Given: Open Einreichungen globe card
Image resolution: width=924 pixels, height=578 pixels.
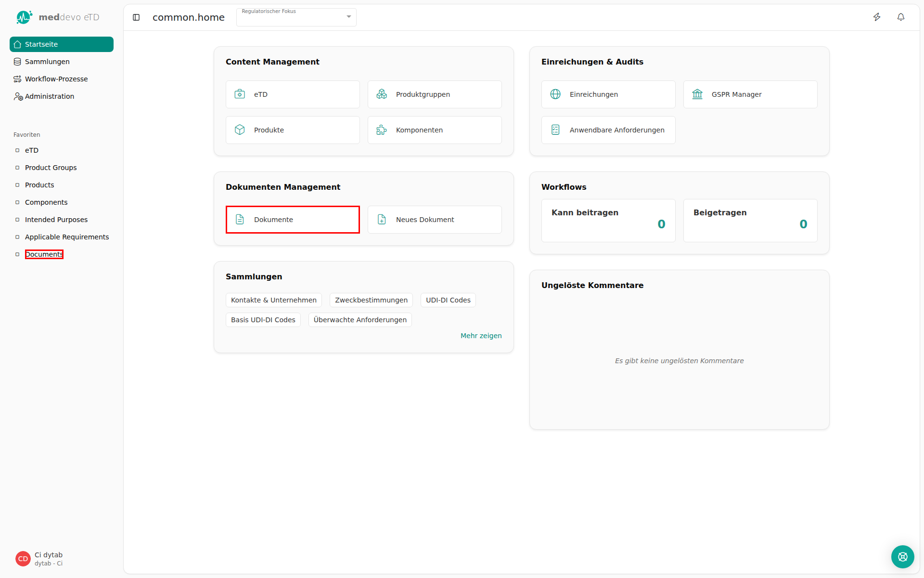Looking at the screenshot, I should pyautogui.click(x=608, y=94).
